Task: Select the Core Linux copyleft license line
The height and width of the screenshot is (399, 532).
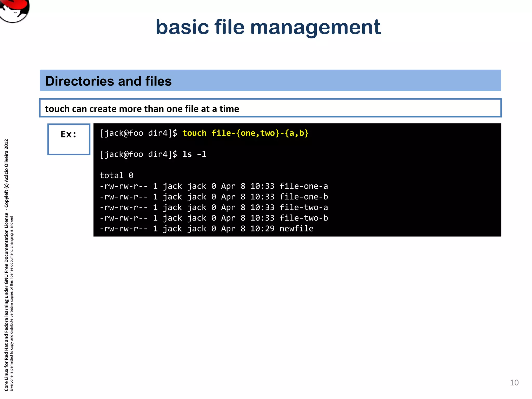Action: [x=6, y=265]
